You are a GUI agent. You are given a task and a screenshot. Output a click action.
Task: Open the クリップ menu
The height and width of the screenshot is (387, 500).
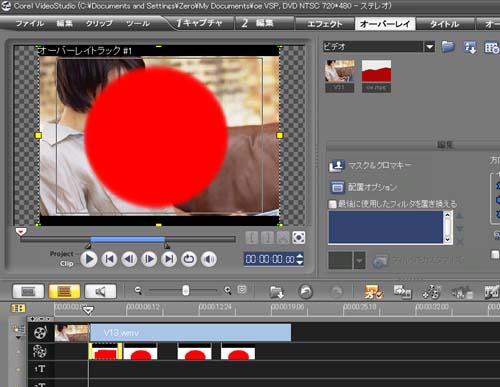tap(99, 23)
